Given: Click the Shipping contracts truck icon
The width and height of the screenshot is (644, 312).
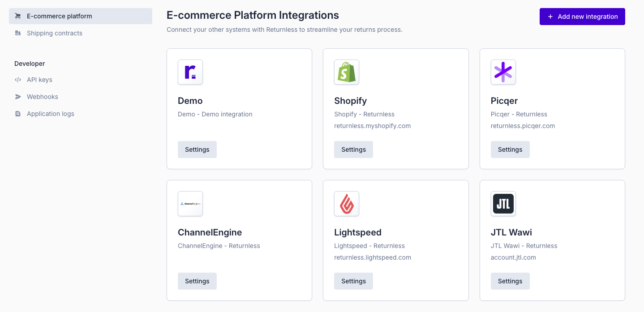Looking at the screenshot, I should click(x=18, y=33).
